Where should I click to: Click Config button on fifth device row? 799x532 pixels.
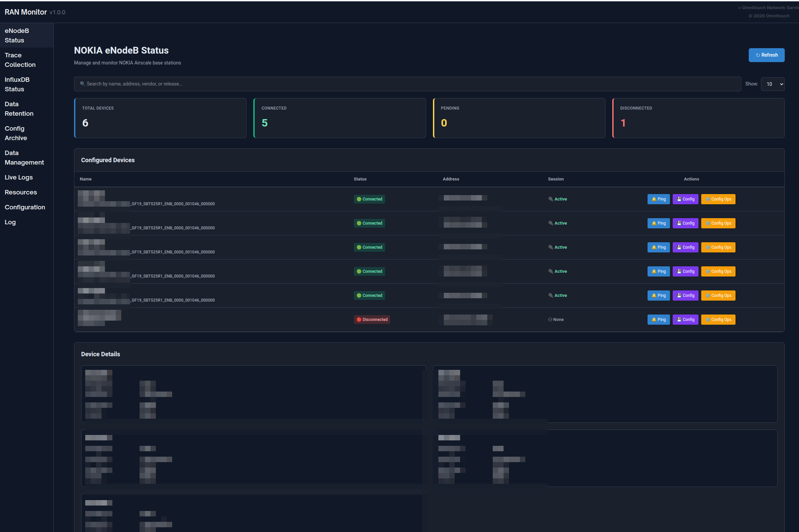685,296
